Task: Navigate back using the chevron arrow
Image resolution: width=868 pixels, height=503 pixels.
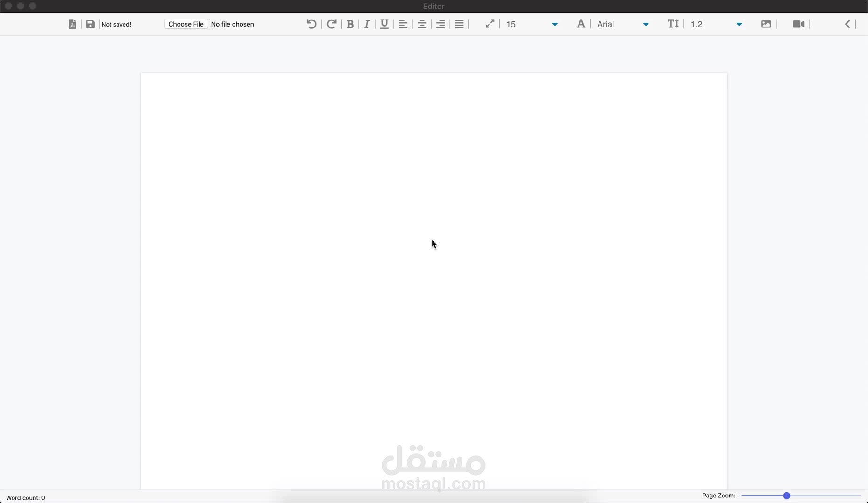Action: click(847, 24)
